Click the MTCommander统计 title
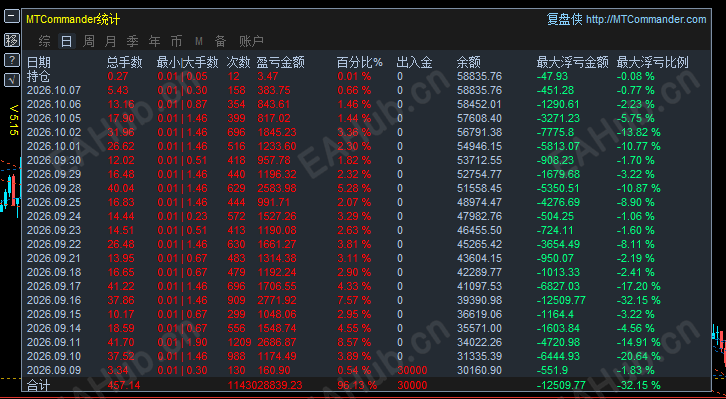Image resolution: width=726 pixels, height=399 pixels. click(x=73, y=19)
